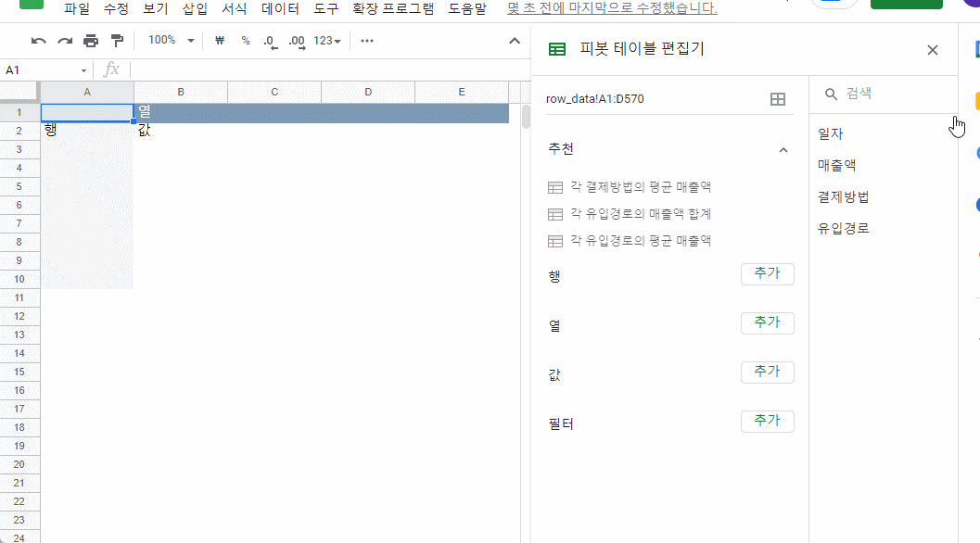Open the Print icon
The width and height of the screenshot is (980, 543).
[90, 40]
